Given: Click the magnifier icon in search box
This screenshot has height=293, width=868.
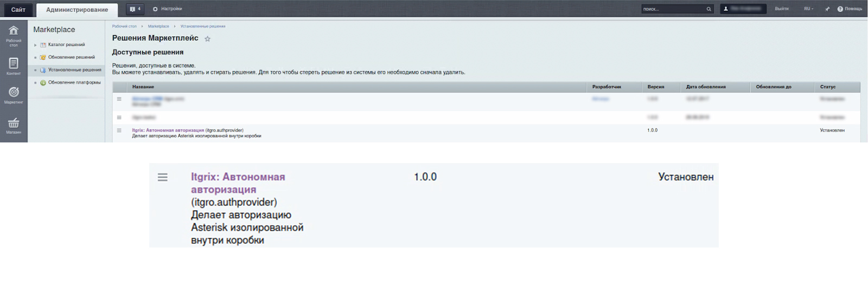Looking at the screenshot, I should pyautogui.click(x=709, y=9).
